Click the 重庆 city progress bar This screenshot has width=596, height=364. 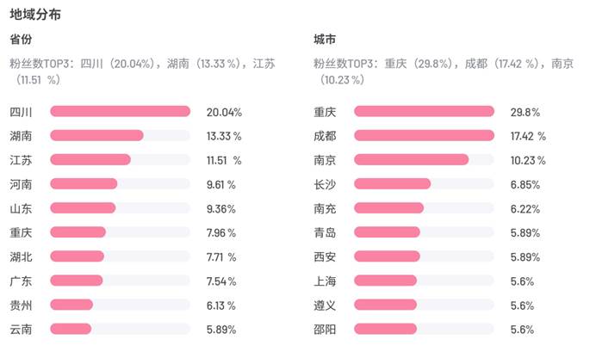click(x=424, y=111)
